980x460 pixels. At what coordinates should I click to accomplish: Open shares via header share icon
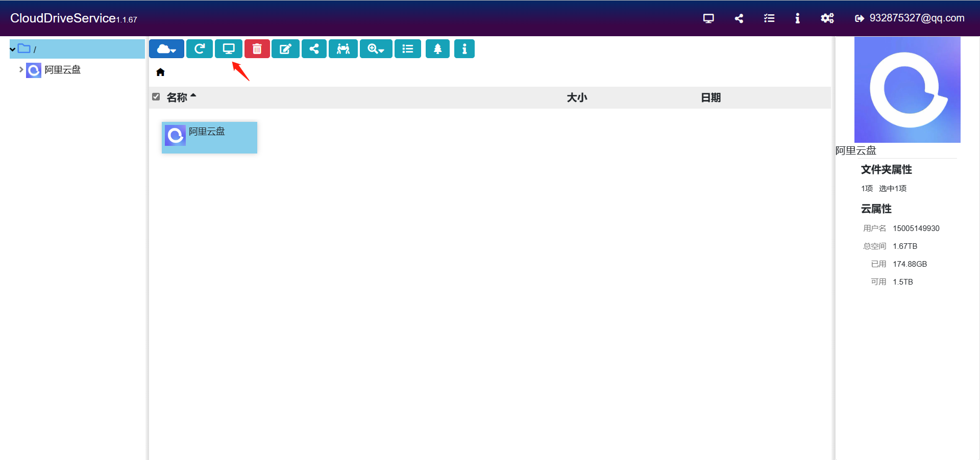(x=739, y=18)
